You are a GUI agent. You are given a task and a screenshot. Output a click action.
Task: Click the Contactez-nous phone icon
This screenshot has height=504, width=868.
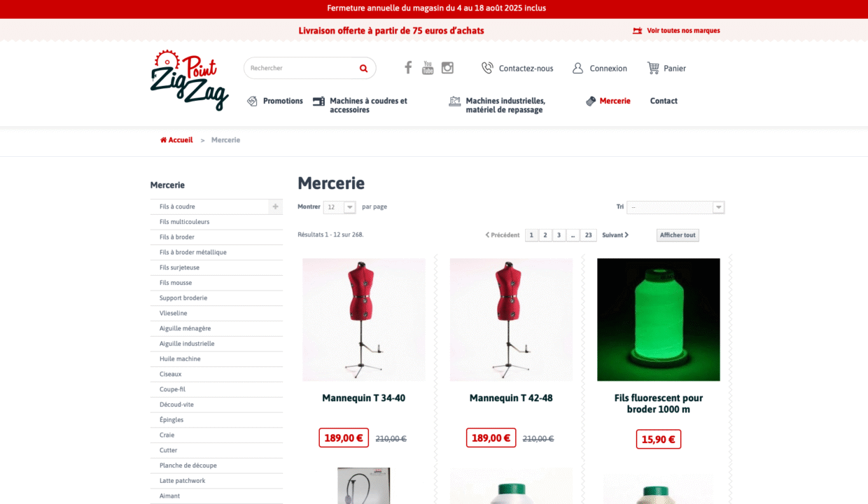point(487,68)
